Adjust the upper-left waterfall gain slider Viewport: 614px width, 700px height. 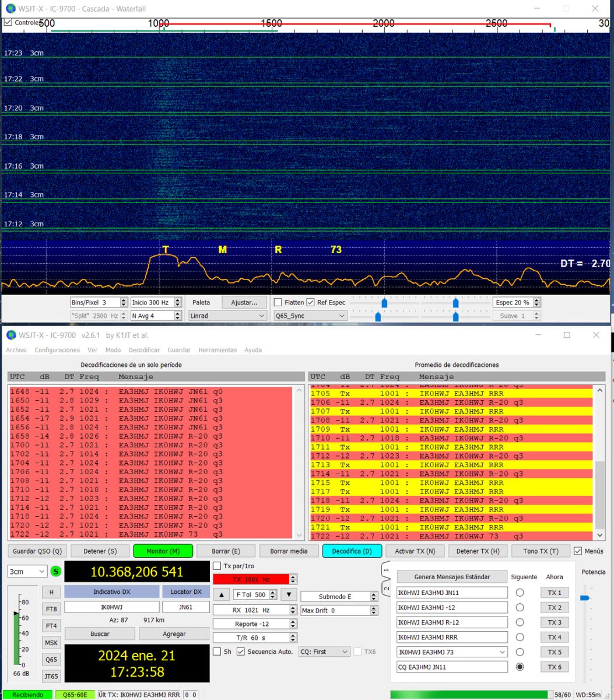point(384,303)
